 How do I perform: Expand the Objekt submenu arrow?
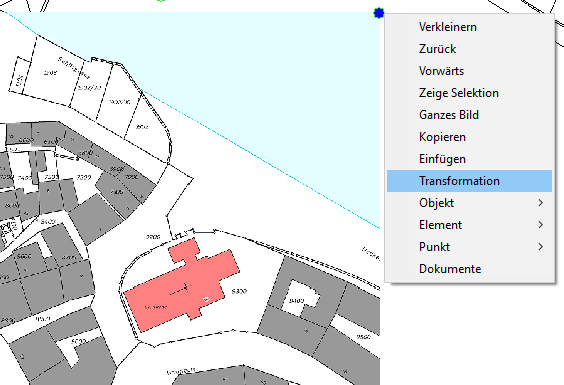pyautogui.click(x=540, y=203)
